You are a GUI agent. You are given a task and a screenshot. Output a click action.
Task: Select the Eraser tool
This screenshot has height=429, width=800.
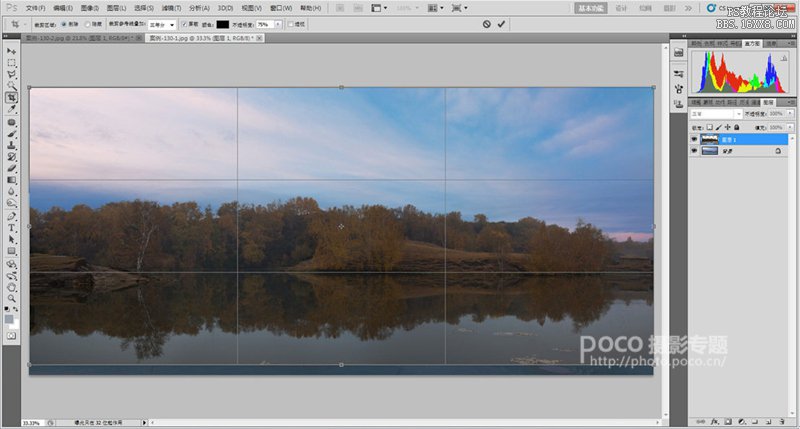(x=11, y=168)
